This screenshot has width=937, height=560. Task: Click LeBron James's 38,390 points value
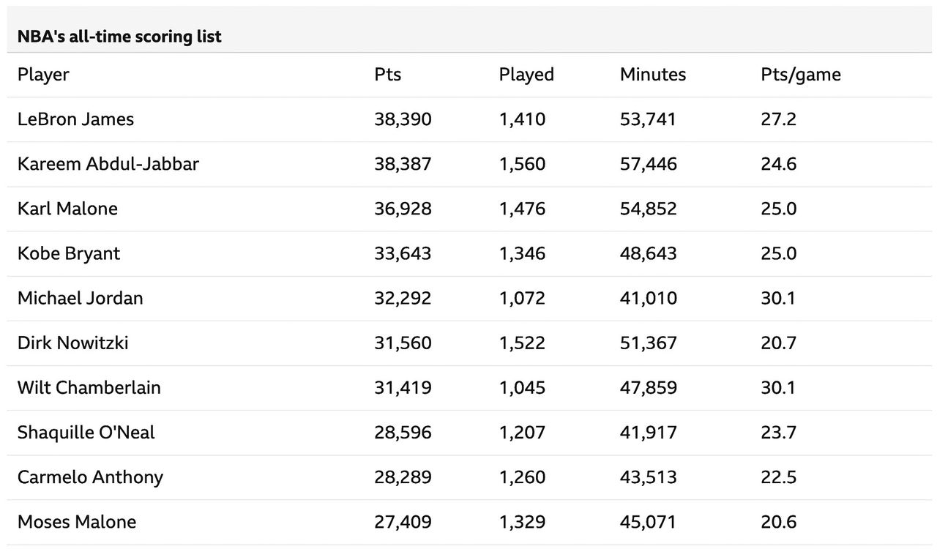point(403,119)
